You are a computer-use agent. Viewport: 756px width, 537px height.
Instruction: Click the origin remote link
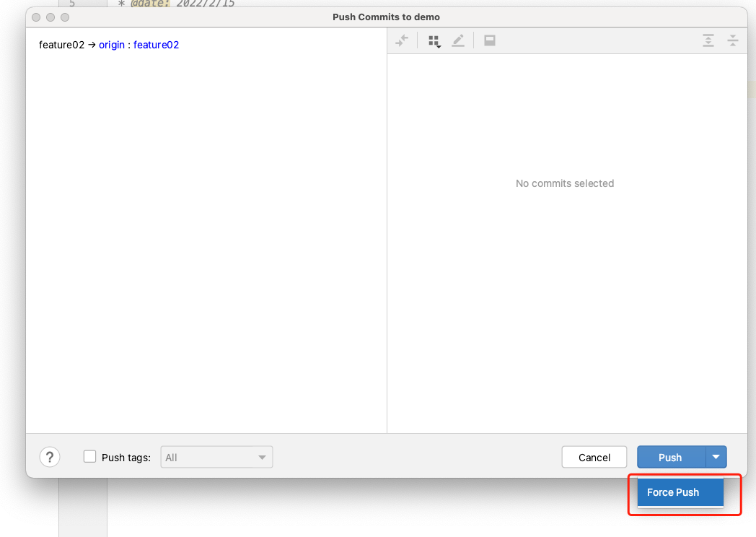tap(112, 45)
